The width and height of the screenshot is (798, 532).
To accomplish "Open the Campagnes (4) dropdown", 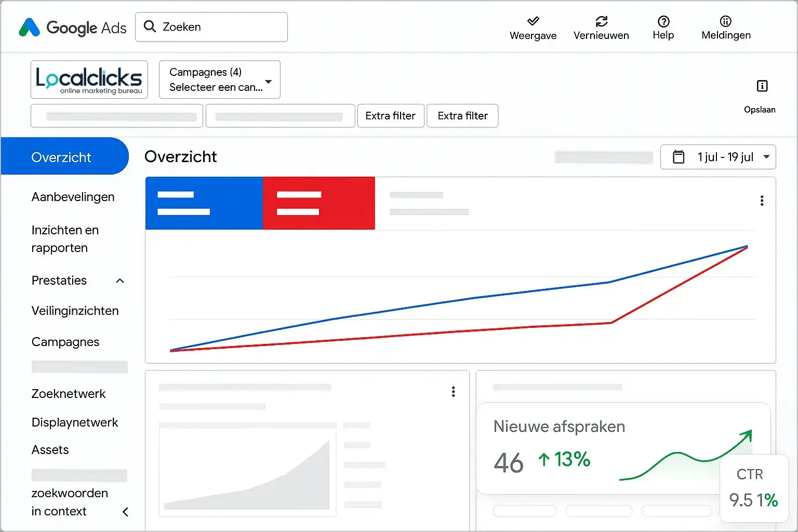I will tap(219, 79).
